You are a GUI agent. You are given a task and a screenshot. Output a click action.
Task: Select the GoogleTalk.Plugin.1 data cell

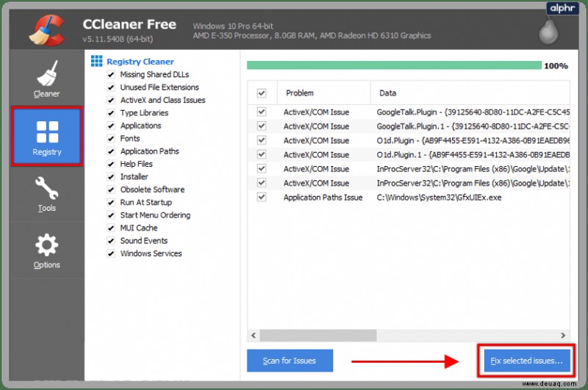473,126
